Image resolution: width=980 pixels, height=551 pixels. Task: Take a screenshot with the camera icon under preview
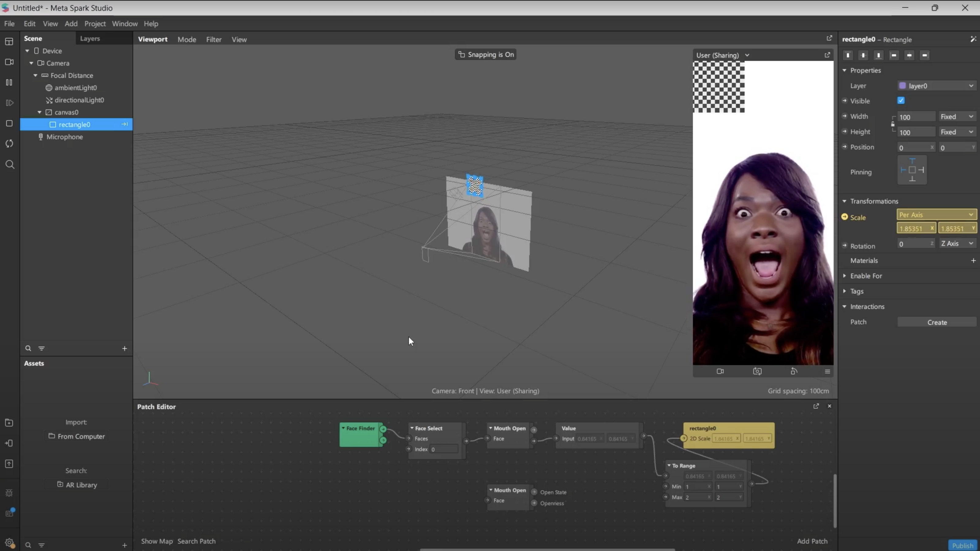[757, 372]
